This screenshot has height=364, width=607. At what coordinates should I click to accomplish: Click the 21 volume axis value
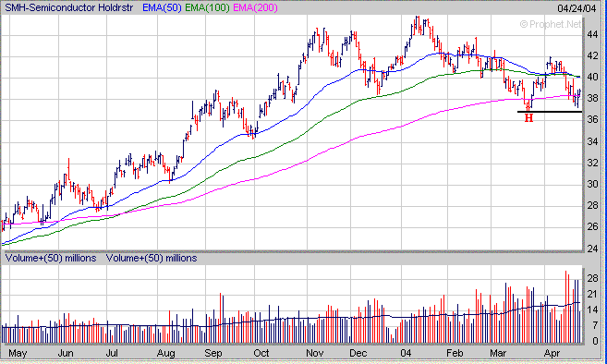pyautogui.click(x=592, y=295)
